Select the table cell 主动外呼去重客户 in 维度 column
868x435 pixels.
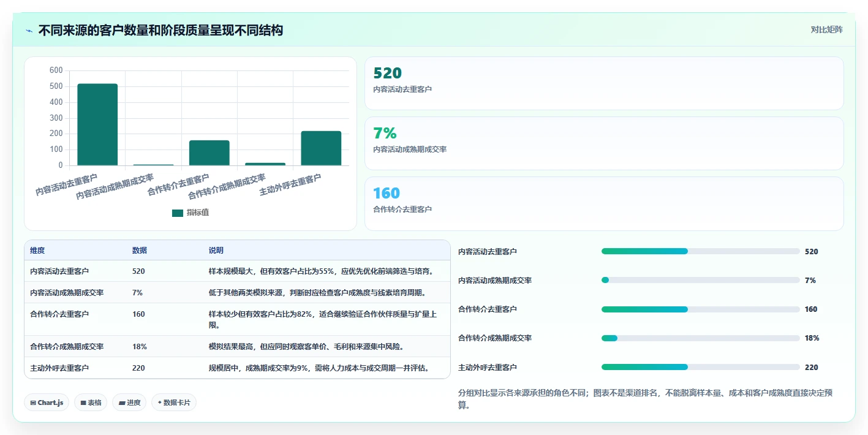click(x=59, y=368)
